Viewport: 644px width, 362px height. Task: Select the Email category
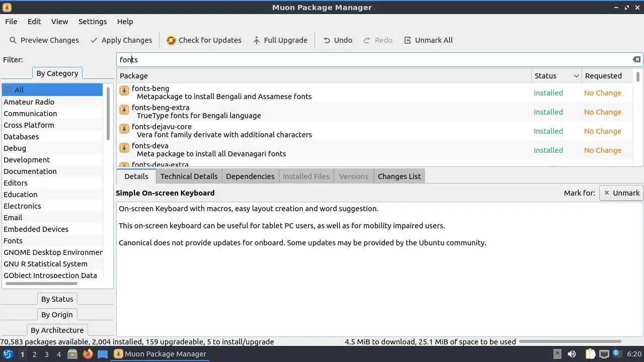(52, 218)
